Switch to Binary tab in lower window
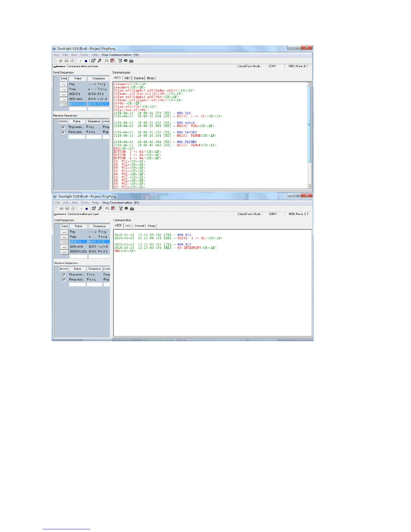 tap(151, 226)
